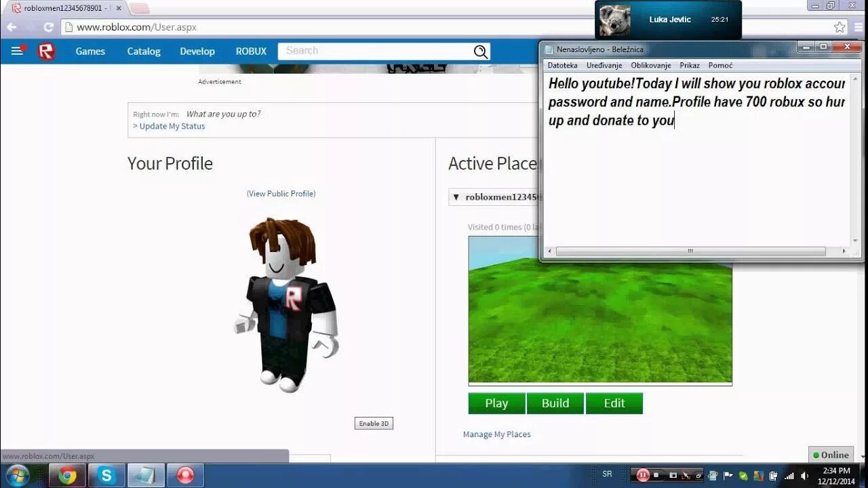Open the View Public Profile link
The width and height of the screenshot is (868, 488).
tap(281, 193)
